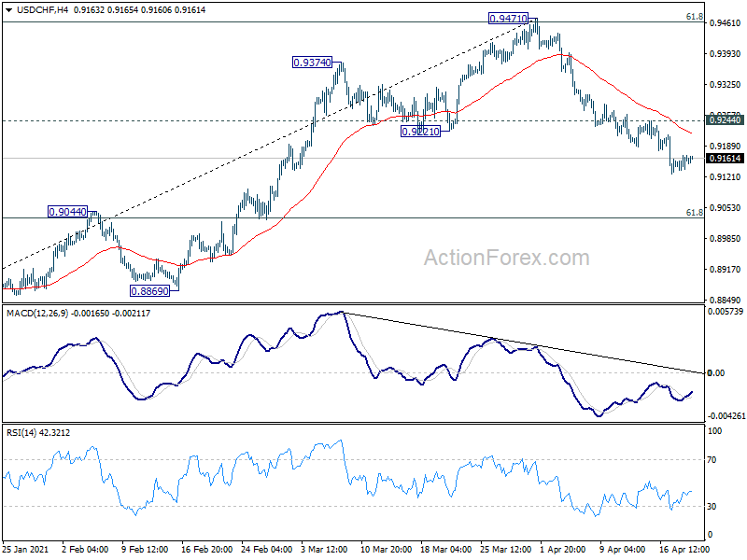The image size is (747, 560).
Task: Select the 2 Feb 04:00 time label
Action: coord(85,549)
